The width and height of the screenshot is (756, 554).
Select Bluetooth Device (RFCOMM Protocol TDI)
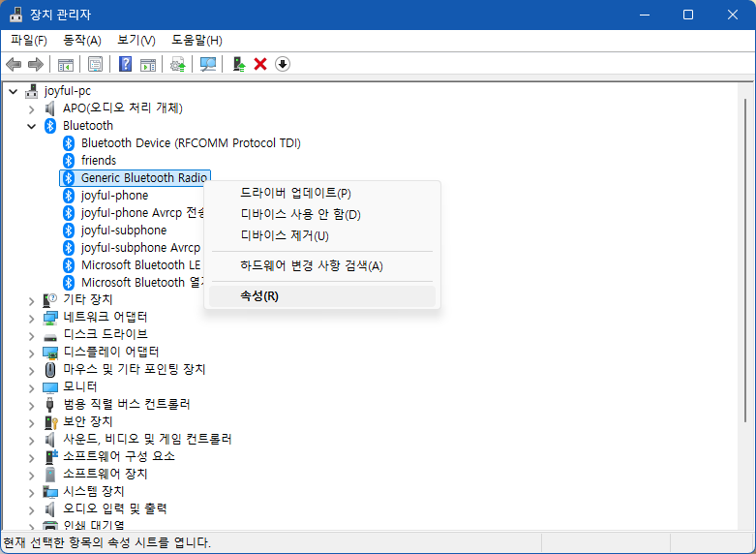(x=191, y=143)
